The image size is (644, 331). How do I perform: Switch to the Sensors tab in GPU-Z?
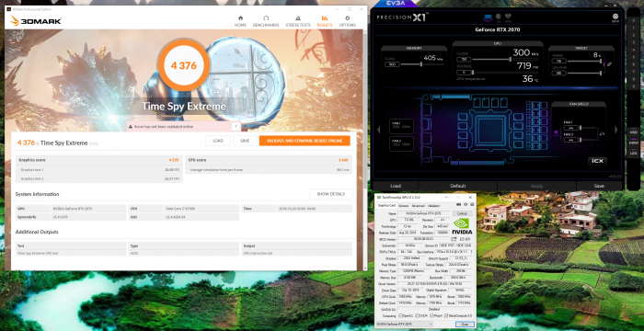(x=404, y=205)
